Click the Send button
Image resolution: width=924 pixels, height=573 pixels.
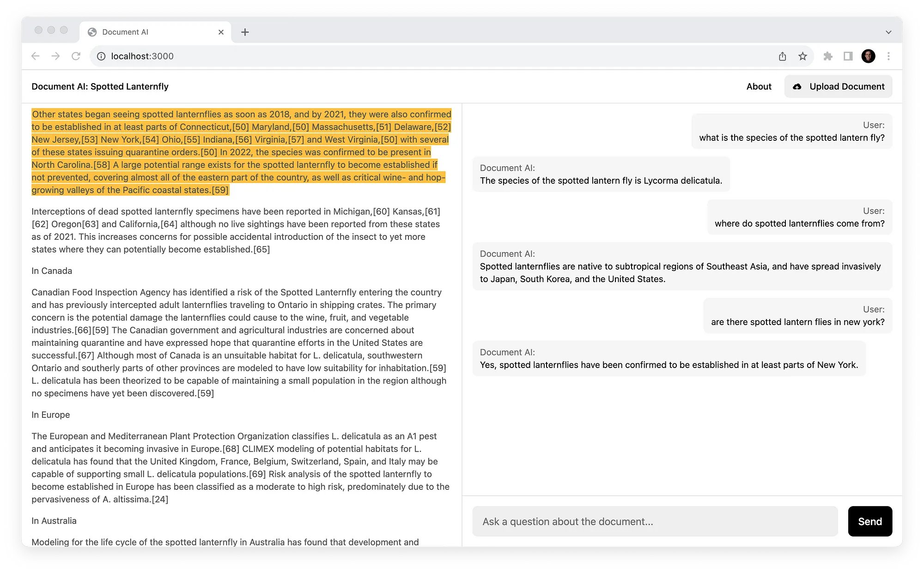point(870,521)
